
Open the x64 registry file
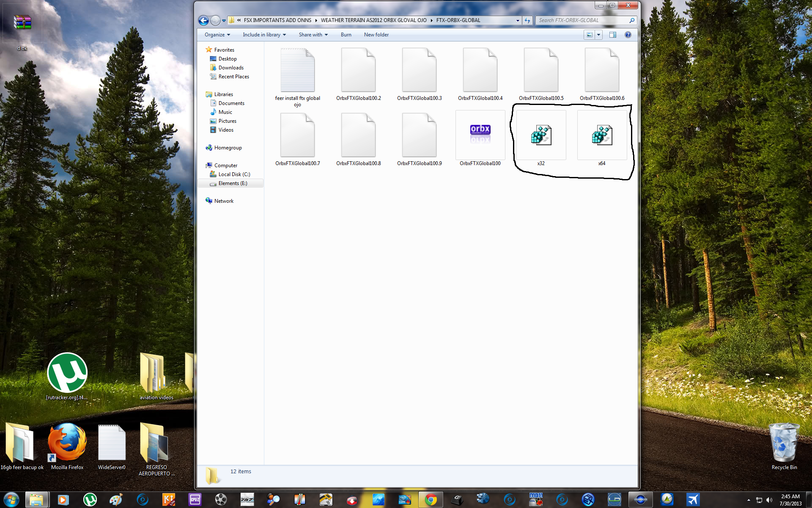click(602, 136)
